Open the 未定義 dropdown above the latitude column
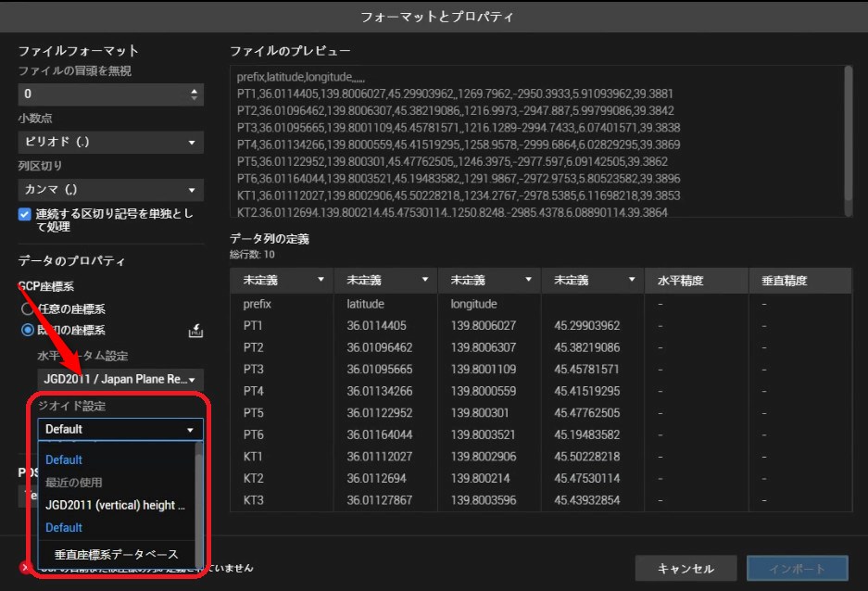The width and height of the screenshot is (868, 591). point(384,280)
